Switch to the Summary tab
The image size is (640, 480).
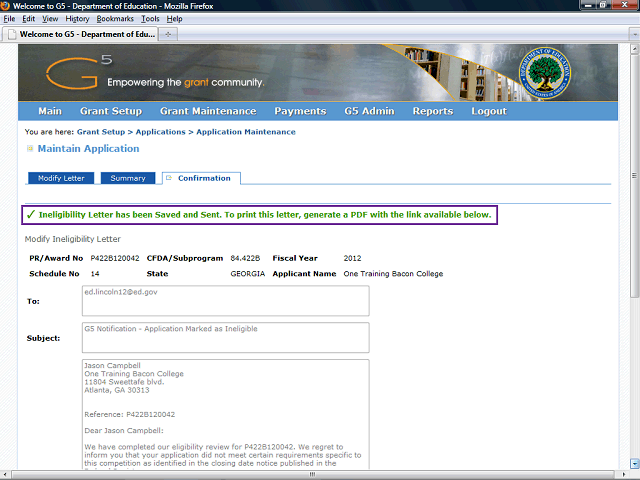(x=128, y=178)
